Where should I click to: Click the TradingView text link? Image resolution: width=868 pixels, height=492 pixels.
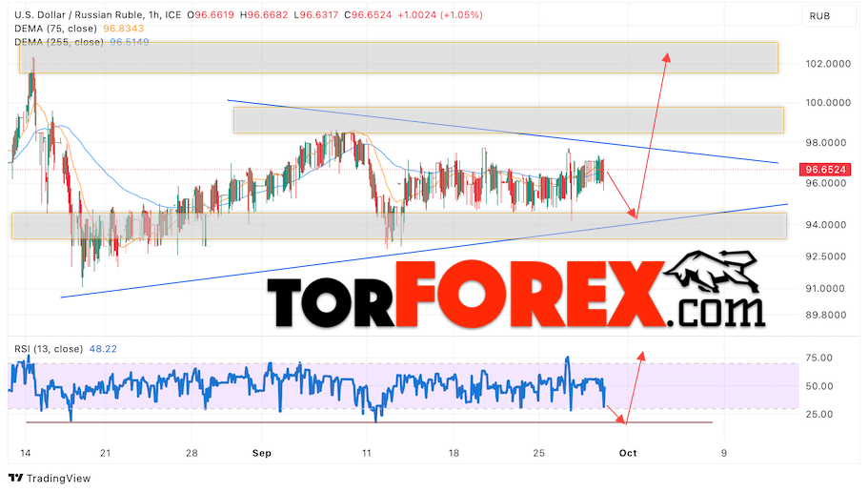coord(58,478)
